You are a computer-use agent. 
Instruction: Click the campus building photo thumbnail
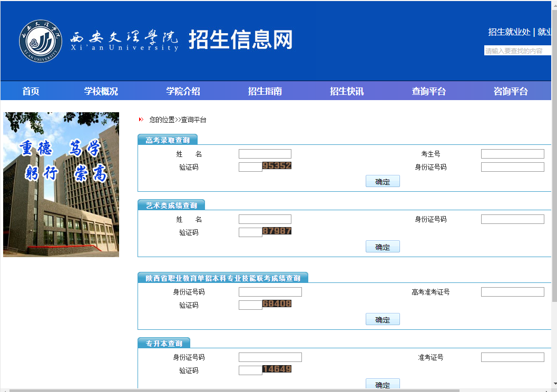[61, 184]
